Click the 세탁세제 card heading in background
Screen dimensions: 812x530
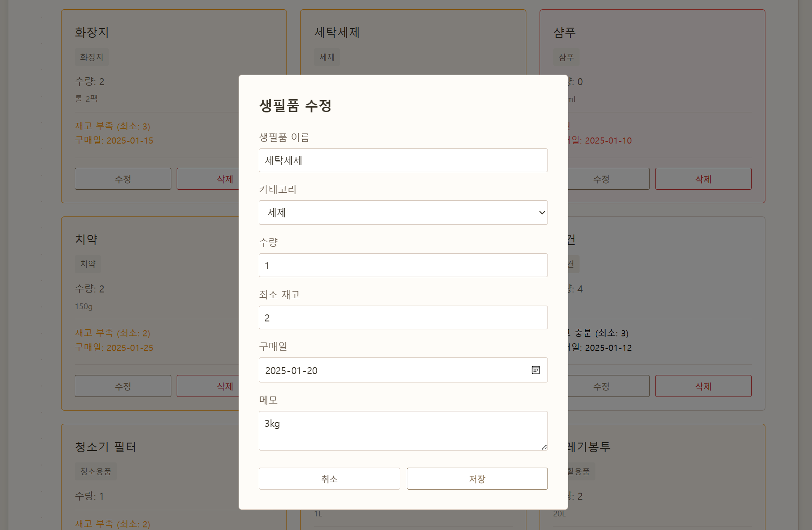[x=337, y=32]
